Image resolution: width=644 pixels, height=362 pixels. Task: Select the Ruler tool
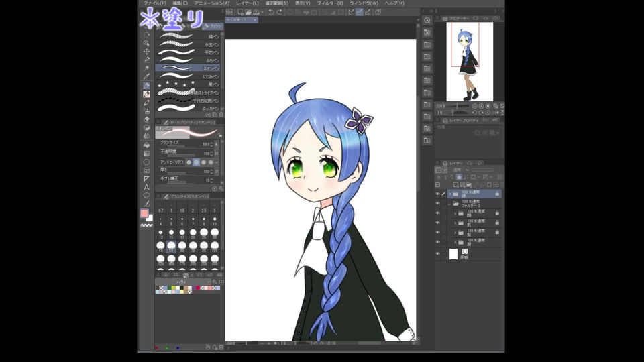tap(146, 178)
